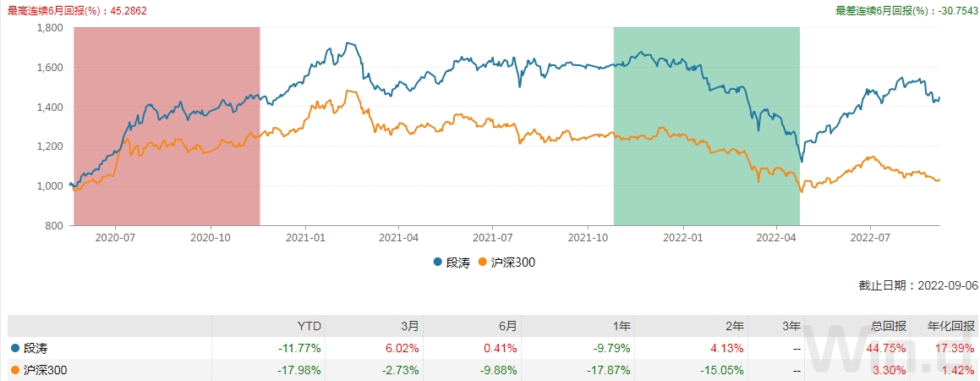Select the YTD column header

(x=310, y=326)
